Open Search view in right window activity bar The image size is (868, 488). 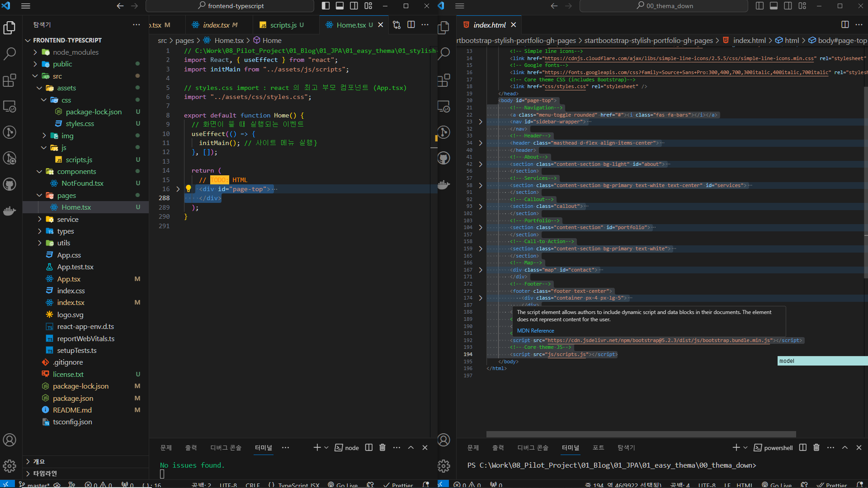point(444,54)
